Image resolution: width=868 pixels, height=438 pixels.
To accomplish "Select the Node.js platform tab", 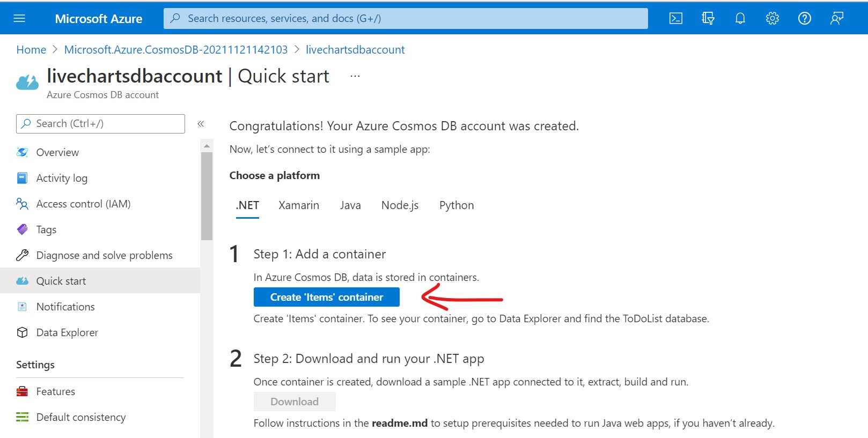I will tap(400, 205).
